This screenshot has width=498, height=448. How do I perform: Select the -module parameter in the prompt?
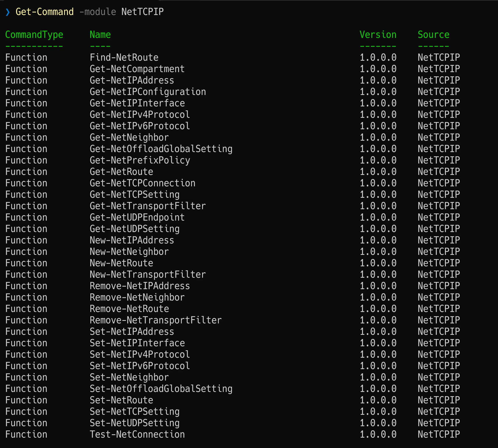98,12
